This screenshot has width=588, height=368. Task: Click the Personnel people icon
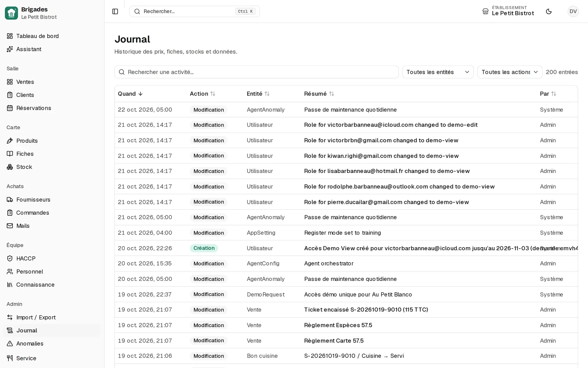[x=10, y=272]
